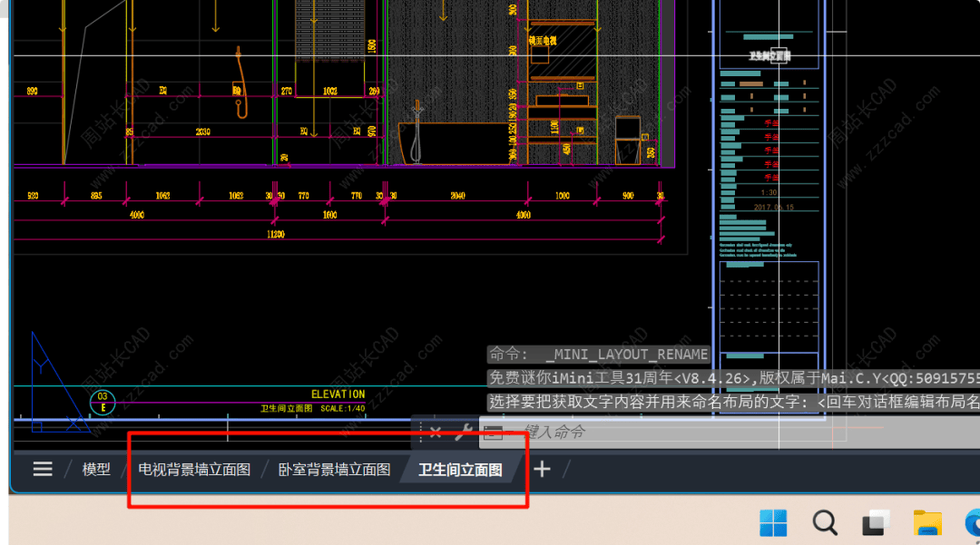The image size is (980, 545).
Task: Click the active 卫生间立面图 layout tab
Action: (460, 470)
